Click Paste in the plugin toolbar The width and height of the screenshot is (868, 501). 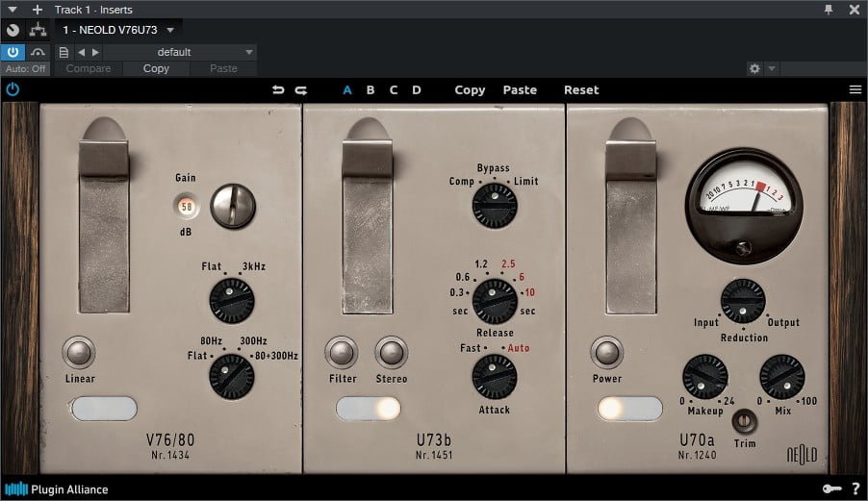pos(520,89)
